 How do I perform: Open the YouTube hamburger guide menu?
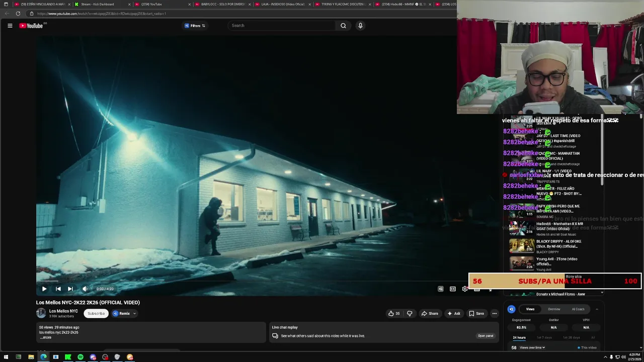(10, 26)
